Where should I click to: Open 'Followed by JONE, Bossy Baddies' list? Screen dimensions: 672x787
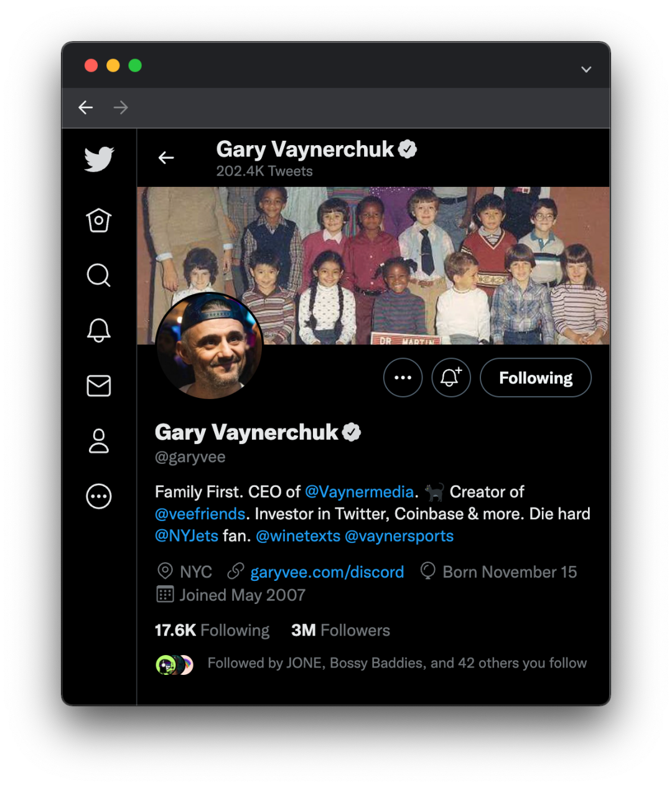coord(397,663)
